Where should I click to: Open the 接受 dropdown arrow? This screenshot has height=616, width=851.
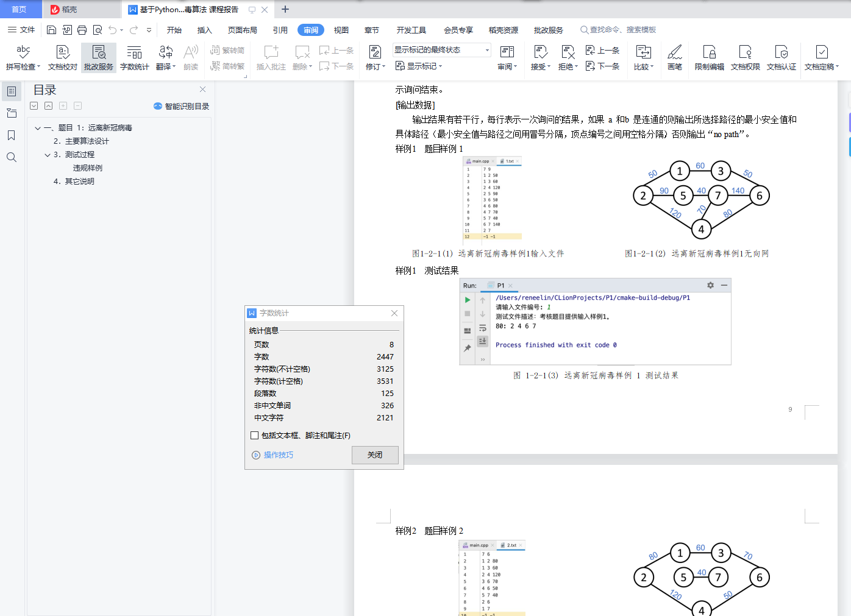pos(549,67)
